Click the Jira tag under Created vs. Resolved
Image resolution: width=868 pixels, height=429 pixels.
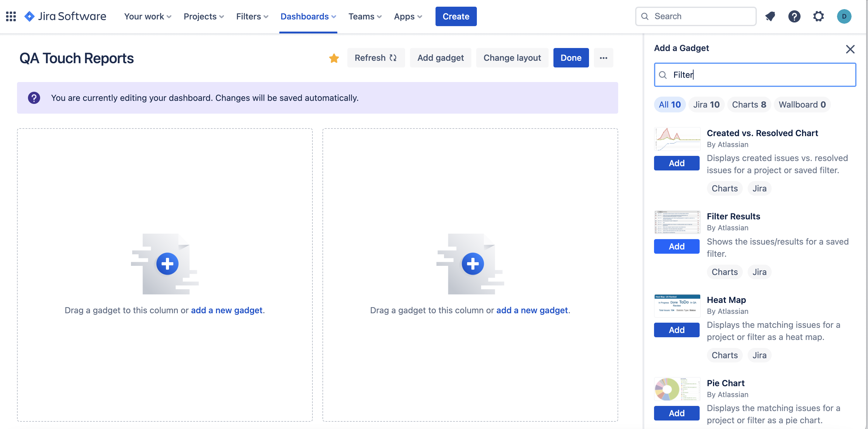(x=759, y=189)
